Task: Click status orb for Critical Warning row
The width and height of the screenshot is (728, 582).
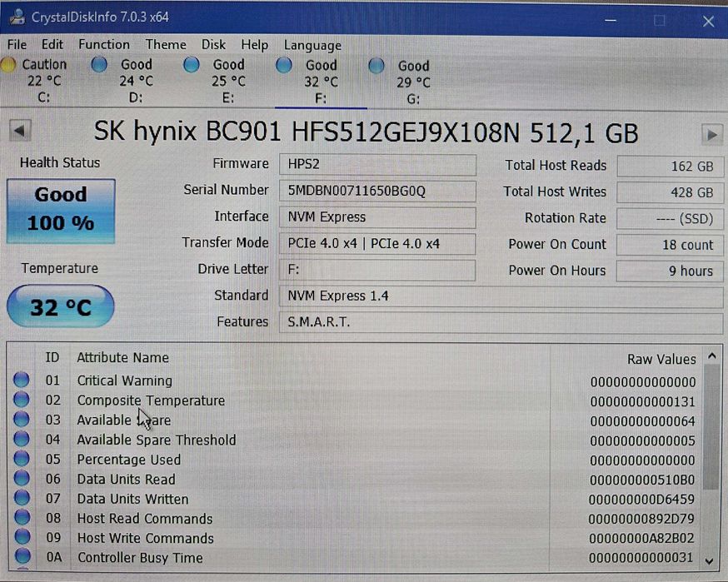Action: click(22, 380)
